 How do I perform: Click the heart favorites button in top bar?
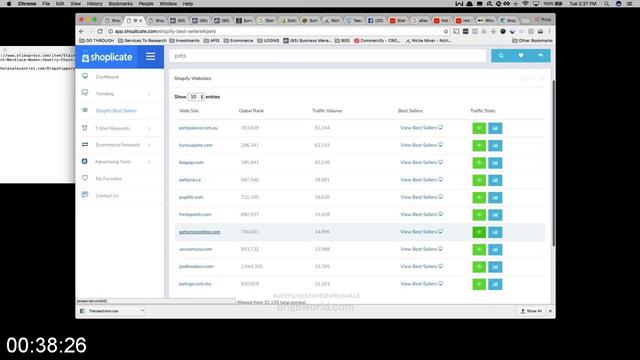521,56
